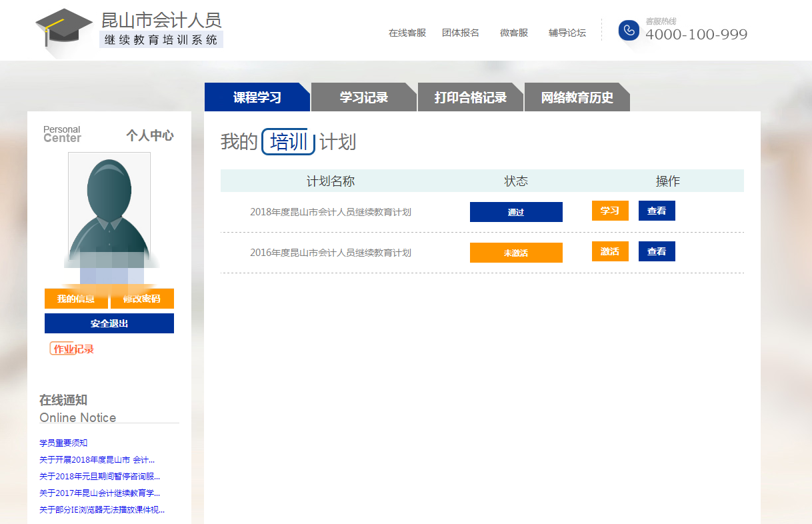Image resolution: width=812 pixels, height=524 pixels.
Task: Open the 打印合格记录 tab
Action: coord(470,97)
